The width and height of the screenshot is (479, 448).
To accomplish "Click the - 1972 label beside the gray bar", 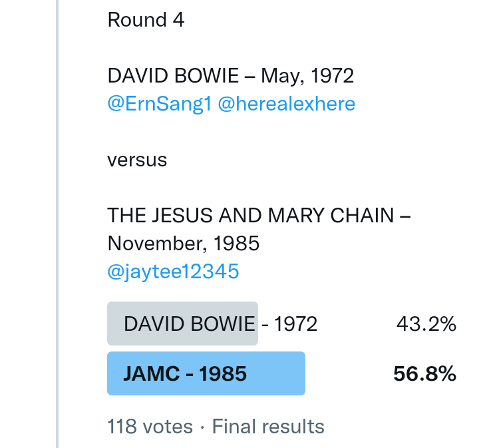I will click(289, 324).
